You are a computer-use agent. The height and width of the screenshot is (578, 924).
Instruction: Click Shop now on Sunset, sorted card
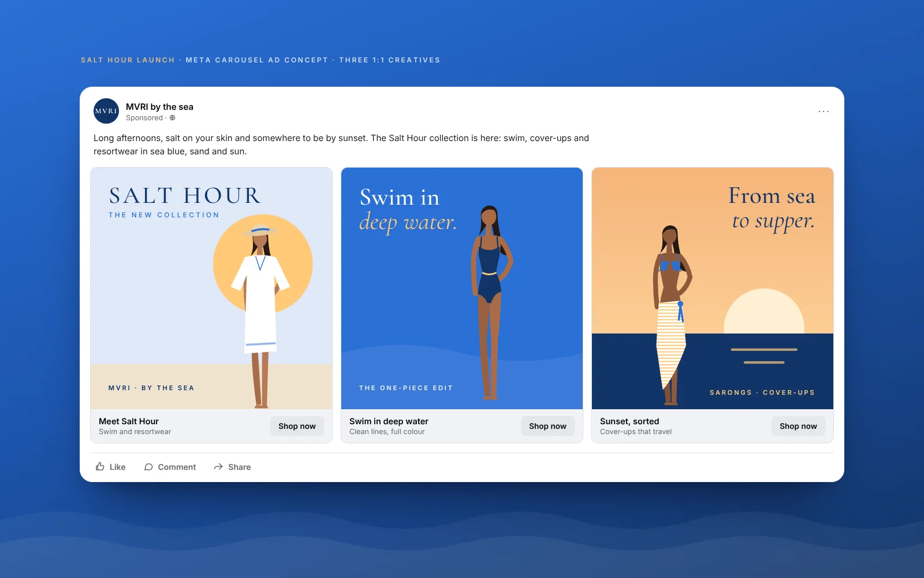(798, 426)
